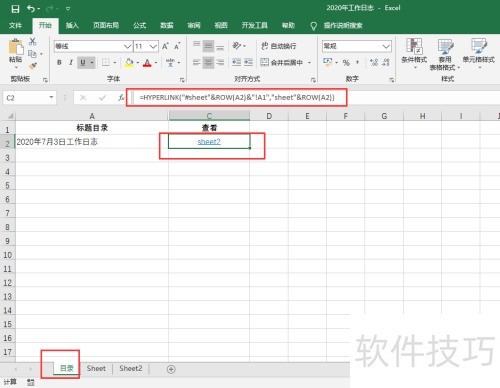Image resolution: width=500 pixels, height=388 pixels.
Task: Open the font name dropdown
Action: (128, 46)
